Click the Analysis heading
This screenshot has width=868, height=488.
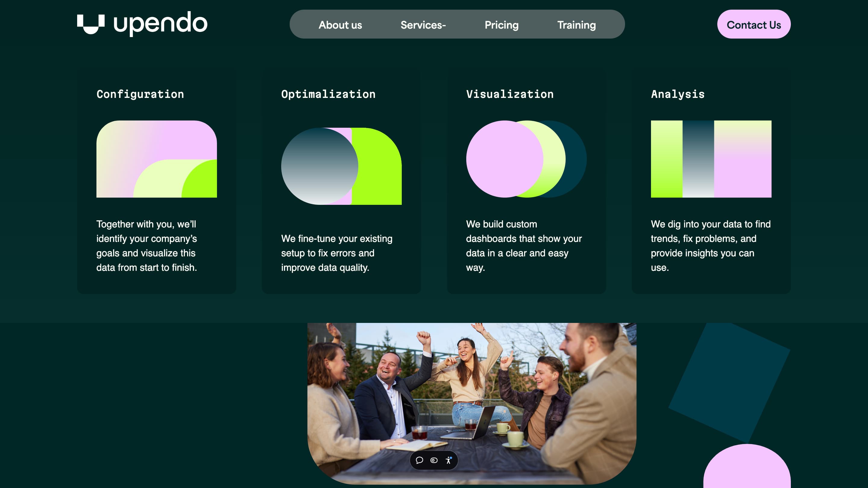678,94
